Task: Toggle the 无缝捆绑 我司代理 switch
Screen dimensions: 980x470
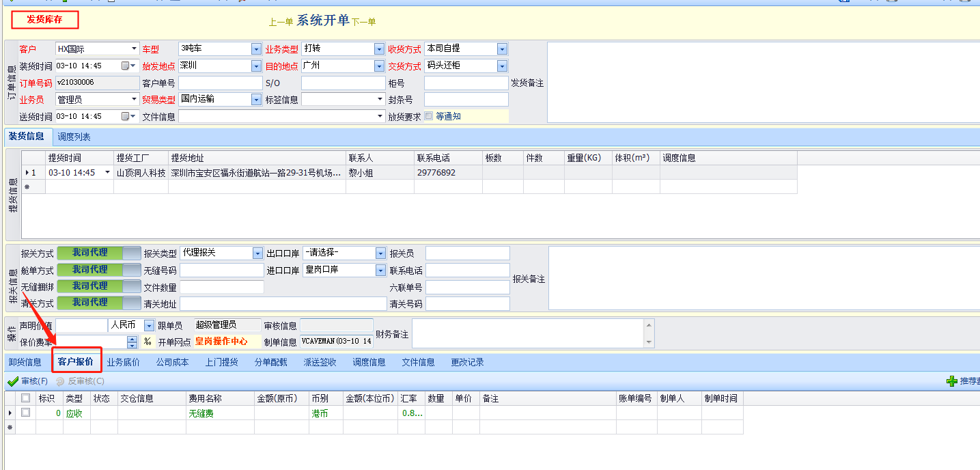Action: [98, 286]
